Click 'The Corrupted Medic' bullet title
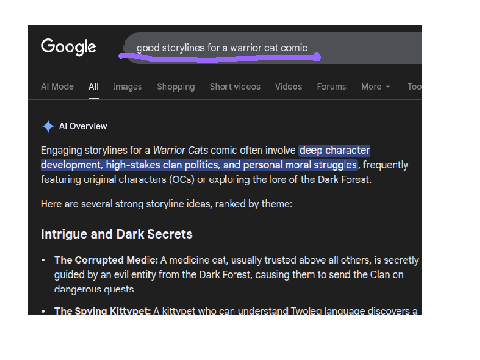The width and height of the screenshot is (480, 360). tap(106, 260)
